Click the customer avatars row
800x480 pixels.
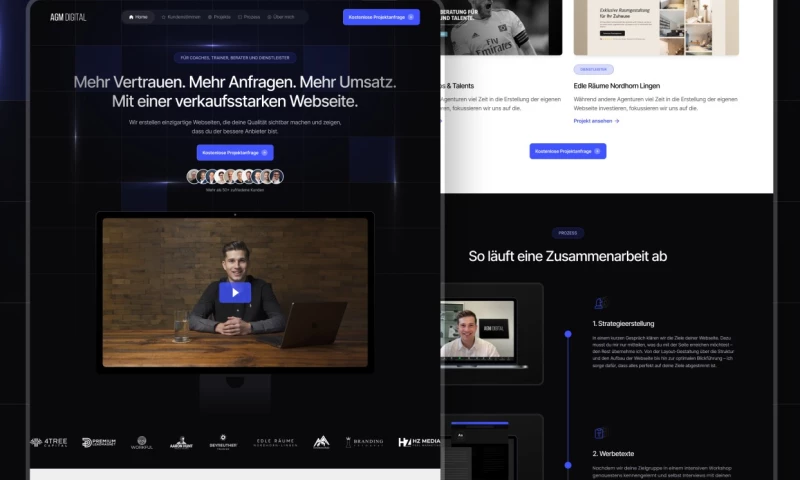click(x=235, y=177)
